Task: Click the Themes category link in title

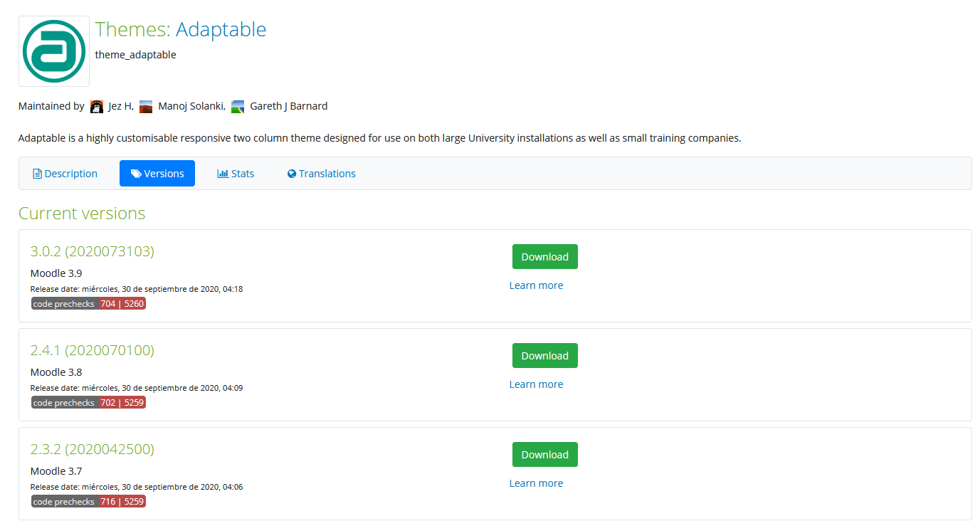Action: 132,29
